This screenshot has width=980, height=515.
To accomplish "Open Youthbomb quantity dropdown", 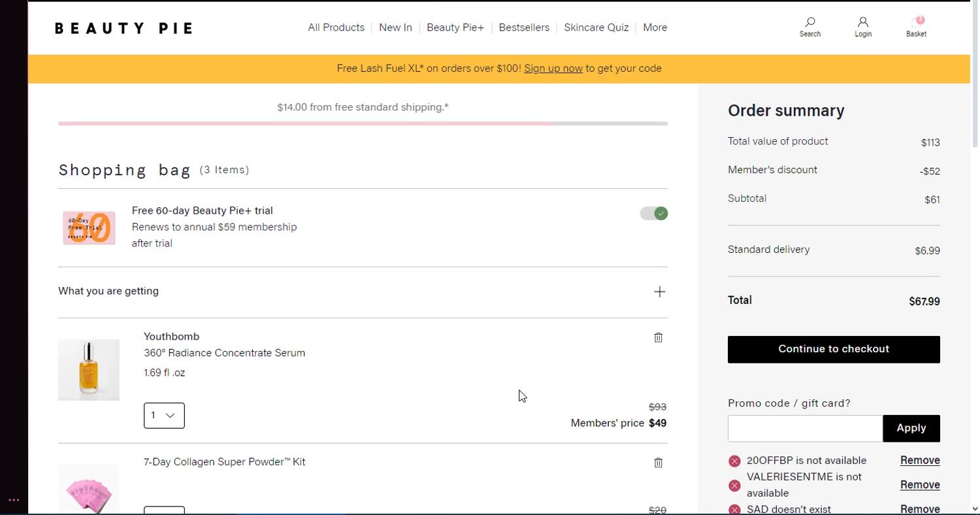I will [164, 416].
